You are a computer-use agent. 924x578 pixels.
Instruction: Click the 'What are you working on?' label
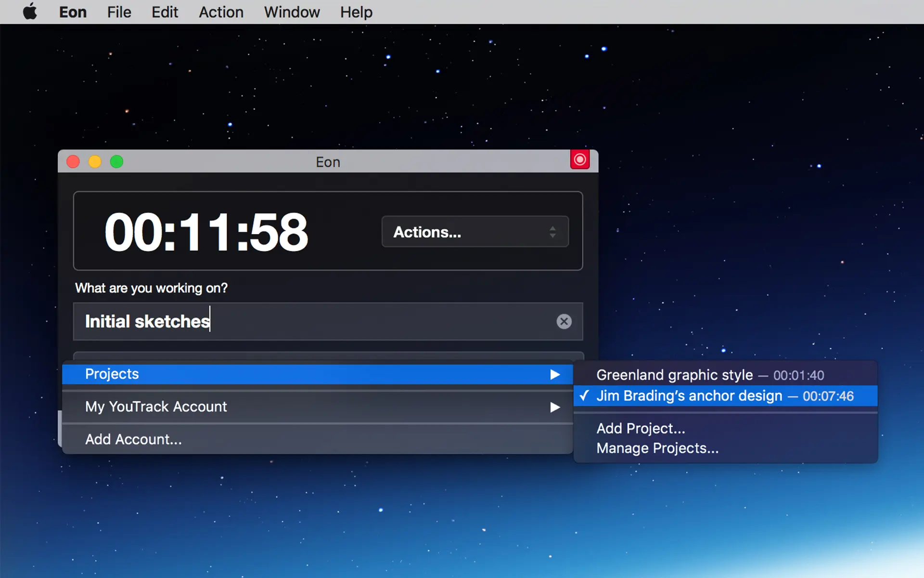pos(151,288)
